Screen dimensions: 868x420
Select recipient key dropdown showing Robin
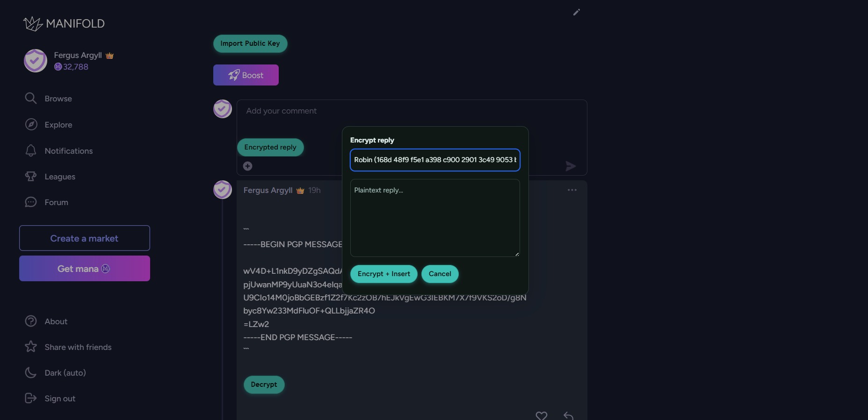click(x=435, y=160)
